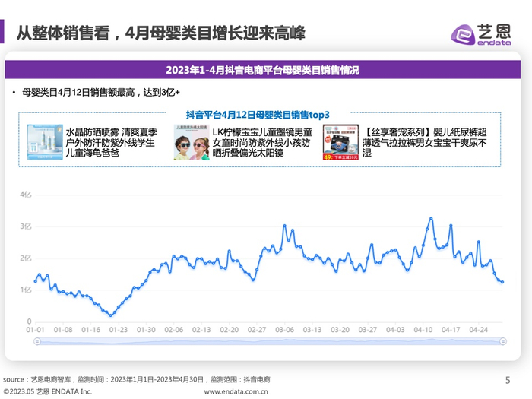The image size is (532, 399).
Task: Click x-axis label 04-10
Action: click(x=423, y=330)
